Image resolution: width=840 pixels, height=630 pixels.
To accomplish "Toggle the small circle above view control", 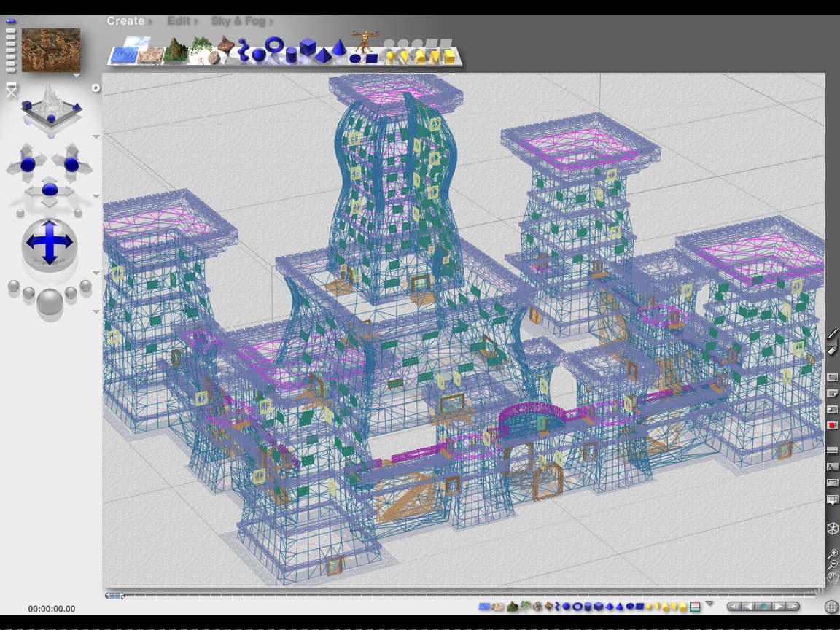I will tap(96, 88).
